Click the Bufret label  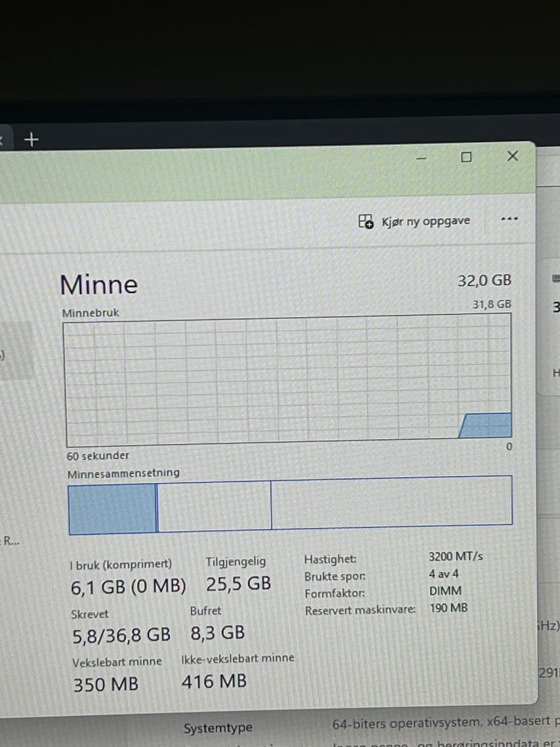[x=205, y=611]
